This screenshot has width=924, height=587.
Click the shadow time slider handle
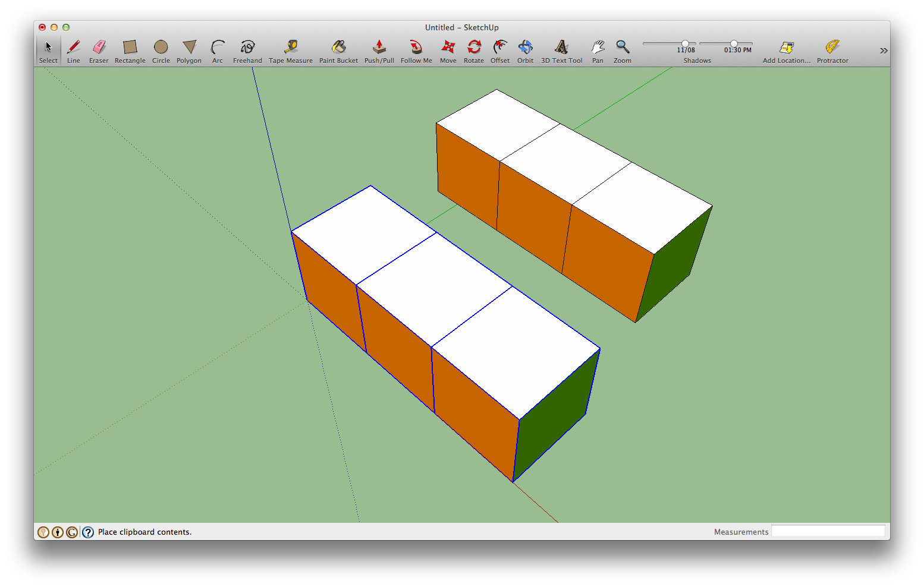click(735, 43)
